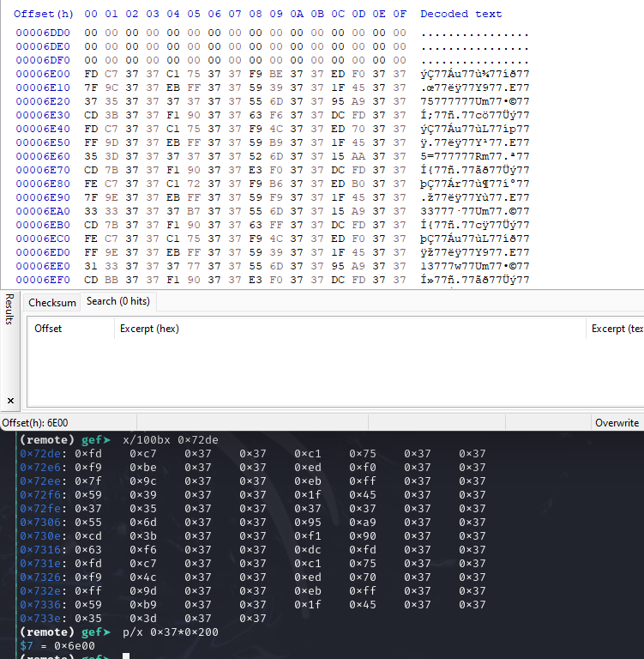Click byte CD in row 00006E30
The height and width of the screenshot is (659, 644).
91,115
